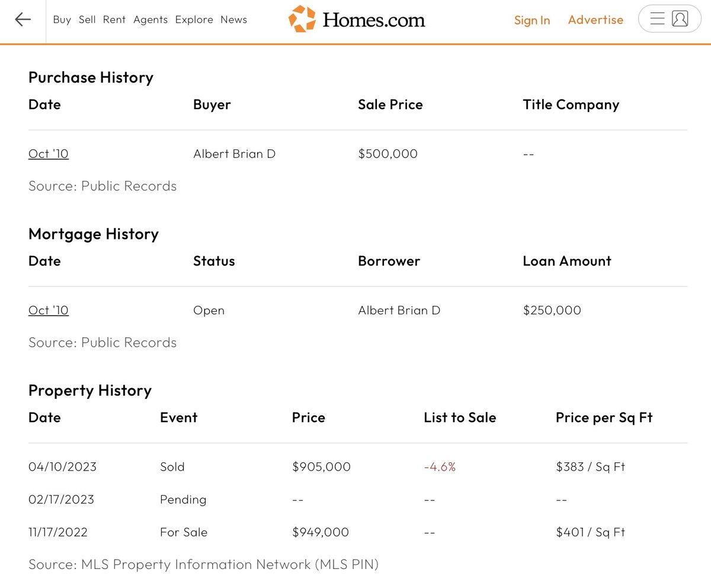
Task: Select the $401 / Sq Ft value
Action: click(591, 532)
